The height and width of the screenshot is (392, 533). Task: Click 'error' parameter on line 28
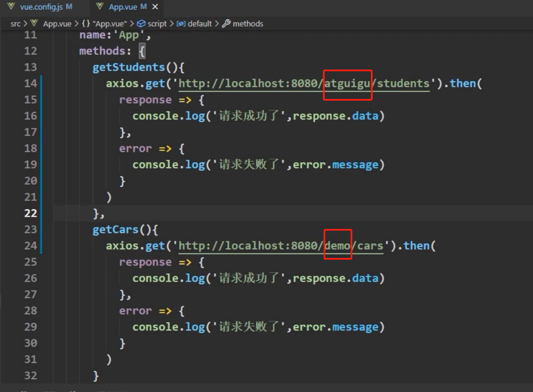coord(135,311)
